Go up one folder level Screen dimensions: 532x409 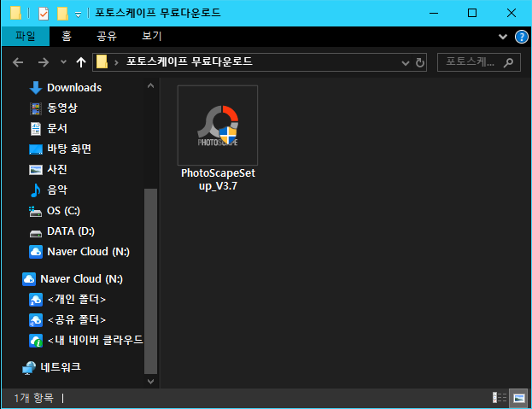[81, 62]
